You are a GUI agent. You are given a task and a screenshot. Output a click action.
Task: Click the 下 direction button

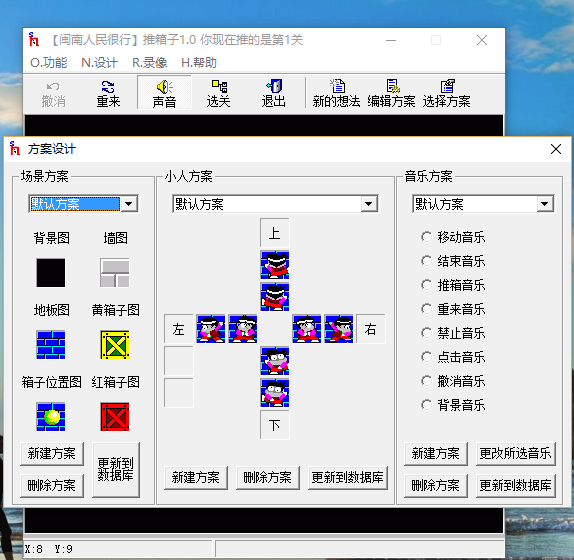[275, 425]
